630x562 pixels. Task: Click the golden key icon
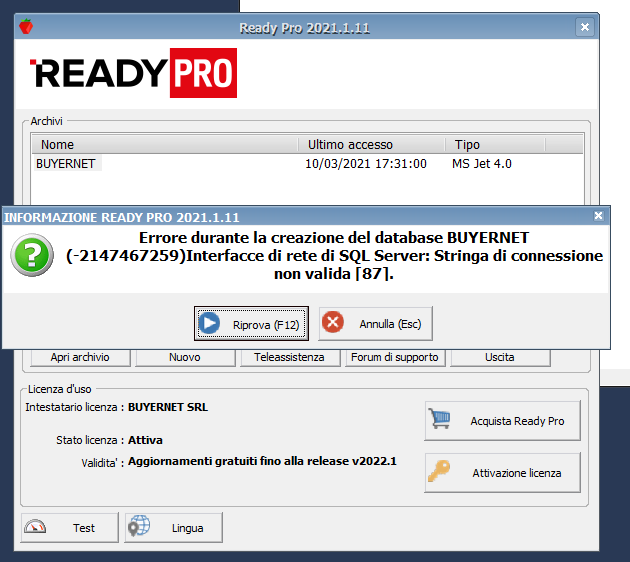click(x=439, y=471)
